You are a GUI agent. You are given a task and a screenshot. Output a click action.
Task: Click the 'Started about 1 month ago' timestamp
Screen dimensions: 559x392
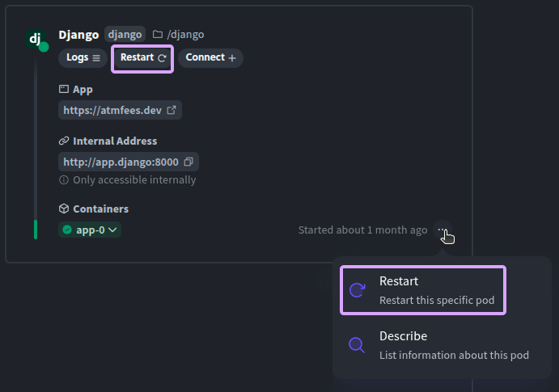point(362,230)
